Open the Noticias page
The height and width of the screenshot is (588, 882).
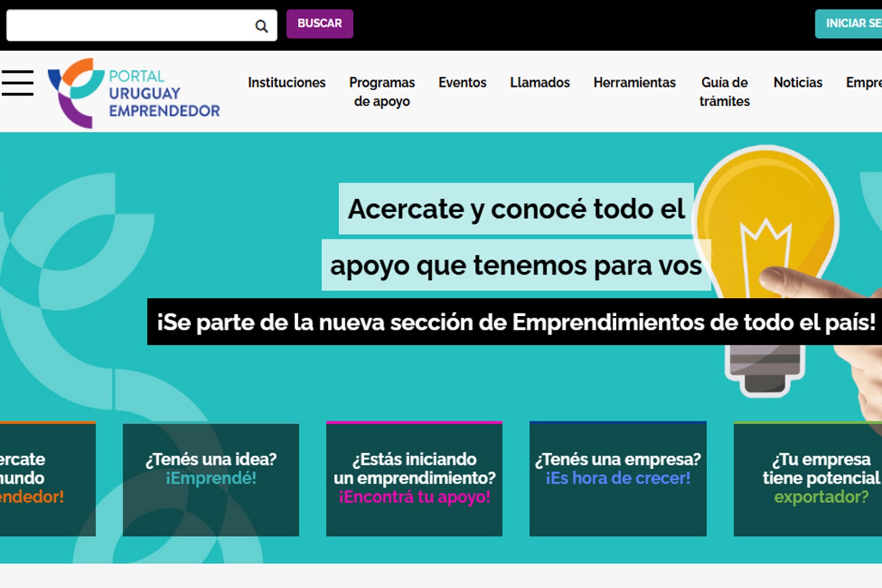point(798,82)
